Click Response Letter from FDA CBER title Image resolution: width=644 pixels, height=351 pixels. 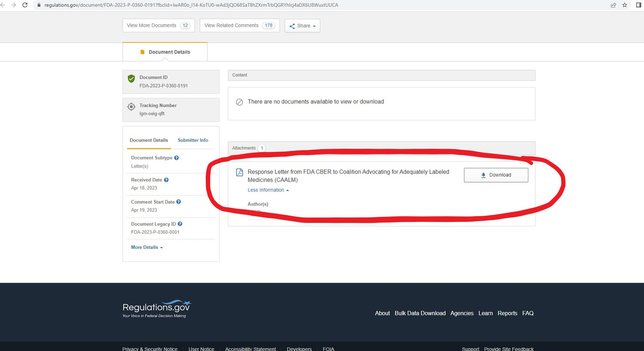tap(348, 175)
